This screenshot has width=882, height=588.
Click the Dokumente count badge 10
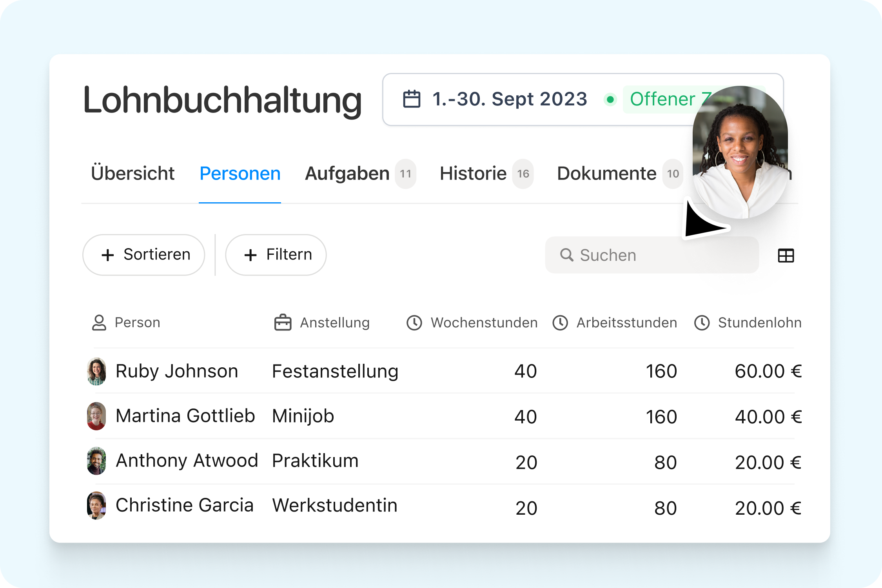[673, 174]
